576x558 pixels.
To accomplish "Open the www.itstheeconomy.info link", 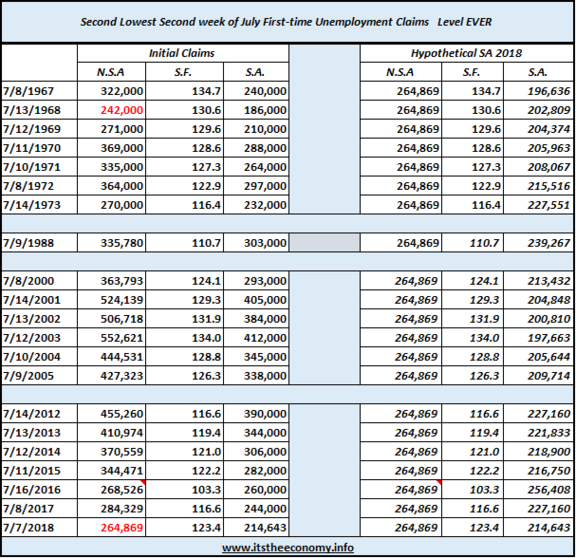I will click(288, 548).
